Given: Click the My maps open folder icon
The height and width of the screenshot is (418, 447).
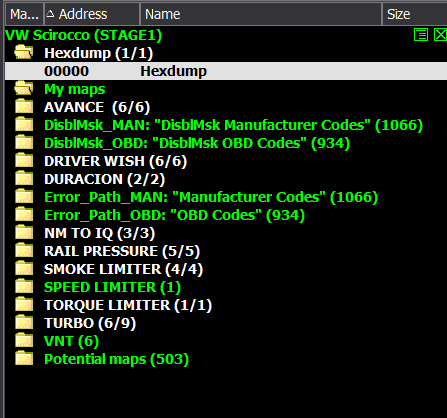Looking at the screenshot, I should click(x=24, y=88).
